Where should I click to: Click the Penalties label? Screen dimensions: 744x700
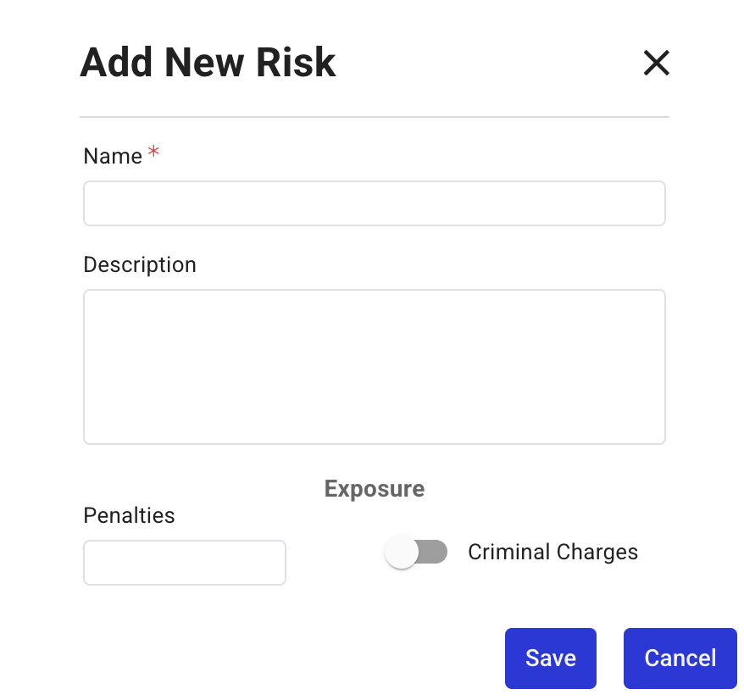129,515
